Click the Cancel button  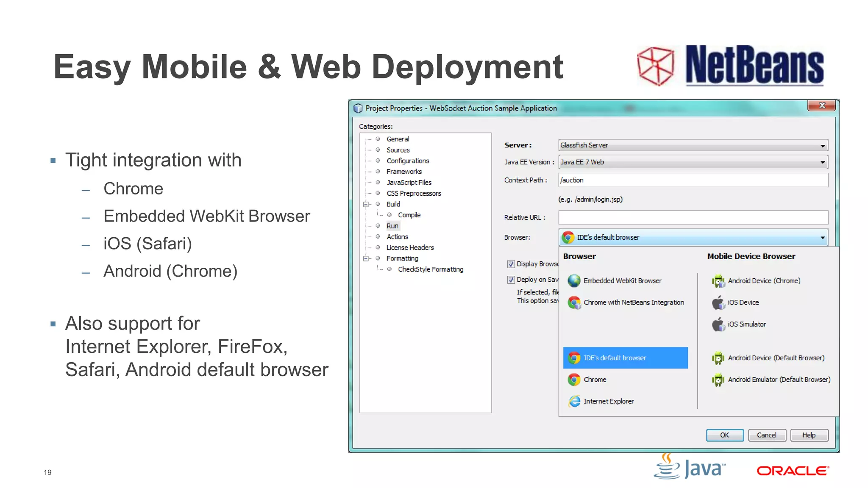(767, 435)
